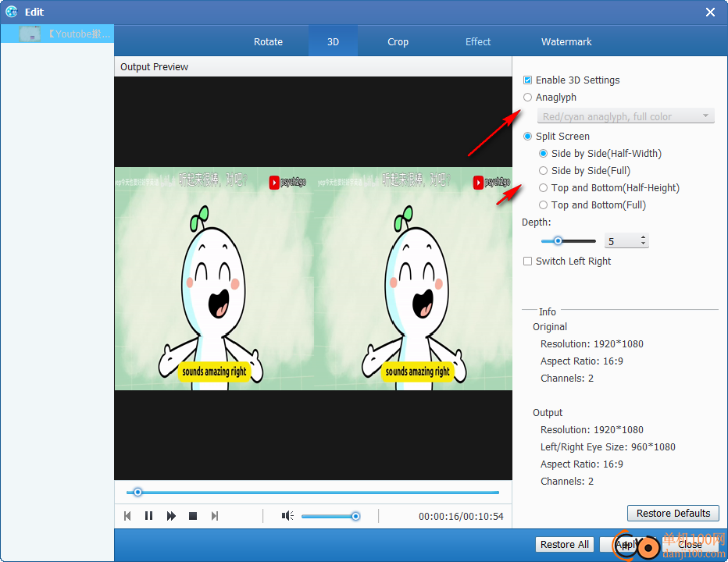728x562 pixels.
Task: Switch to the 3D tab
Action: (x=333, y=42)
